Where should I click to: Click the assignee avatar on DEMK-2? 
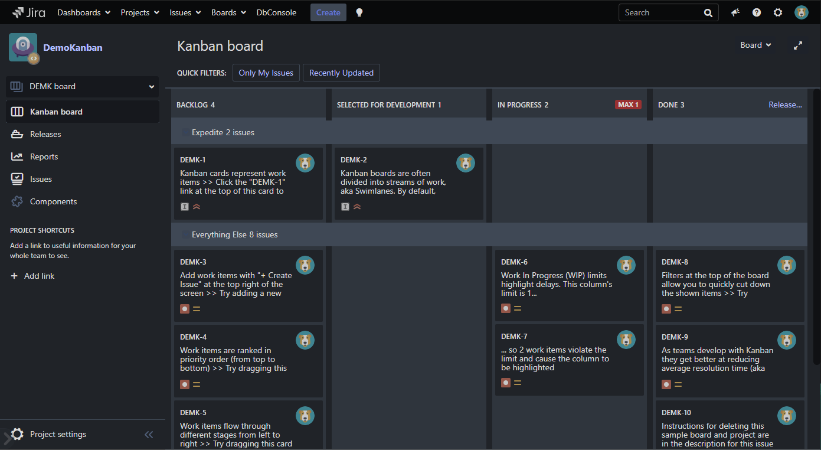point(465,163)
